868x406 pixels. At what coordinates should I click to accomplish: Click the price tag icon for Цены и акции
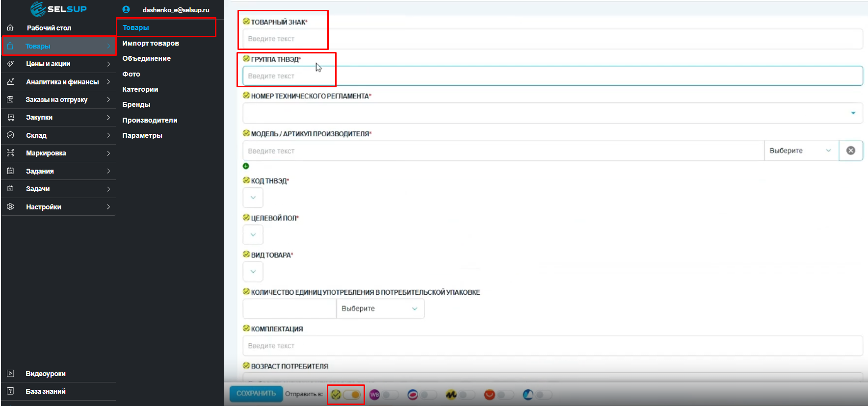pyautogui.click(x=10, y=64)
